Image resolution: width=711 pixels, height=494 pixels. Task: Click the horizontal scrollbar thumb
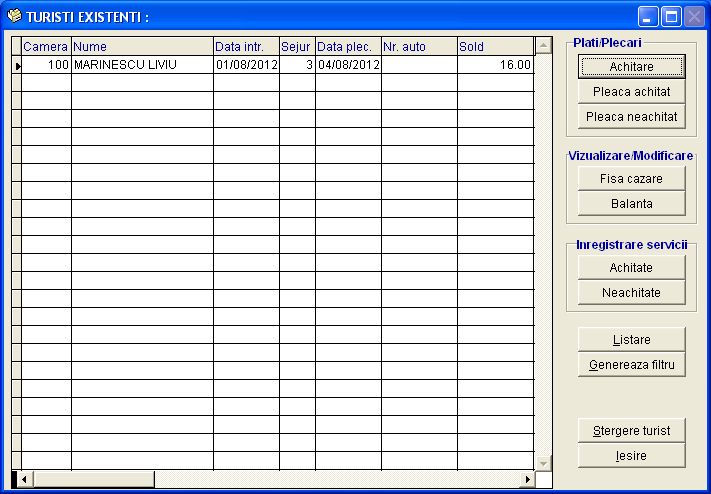coord(93,479)
